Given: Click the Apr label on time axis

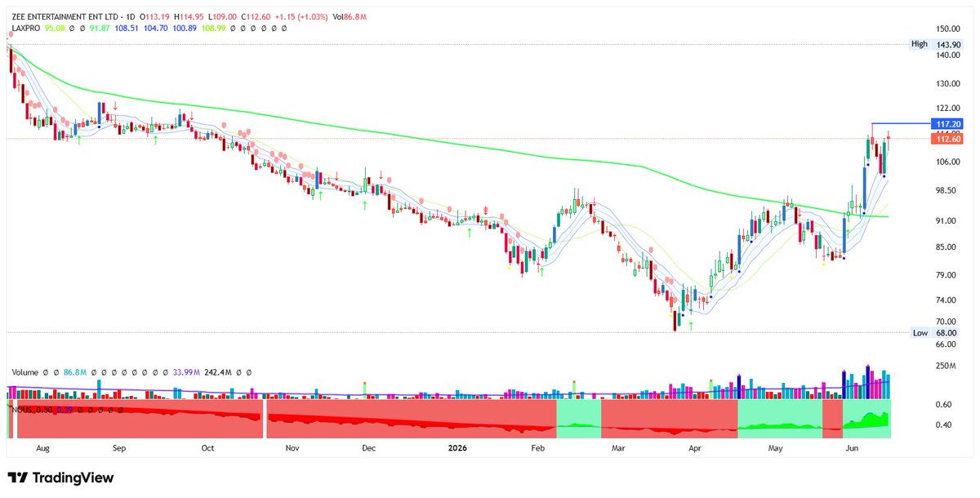Looking at the screenshot, I should click(695, 448).
